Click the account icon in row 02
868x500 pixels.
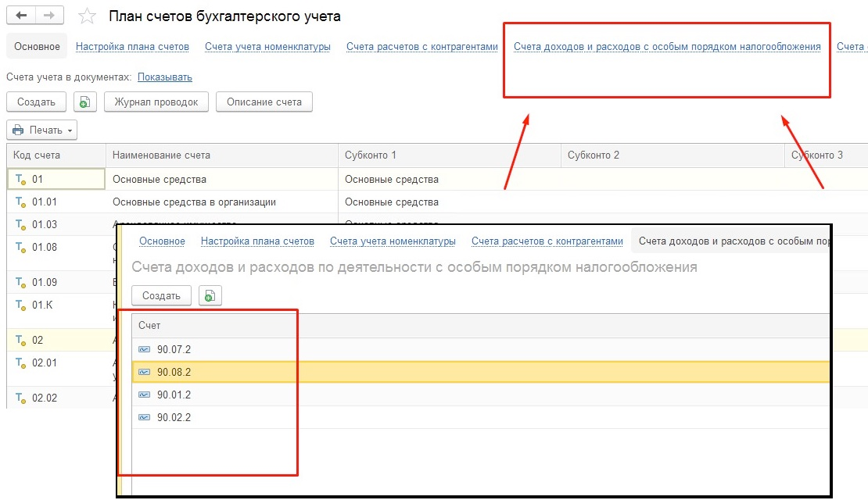coord(21,340)
